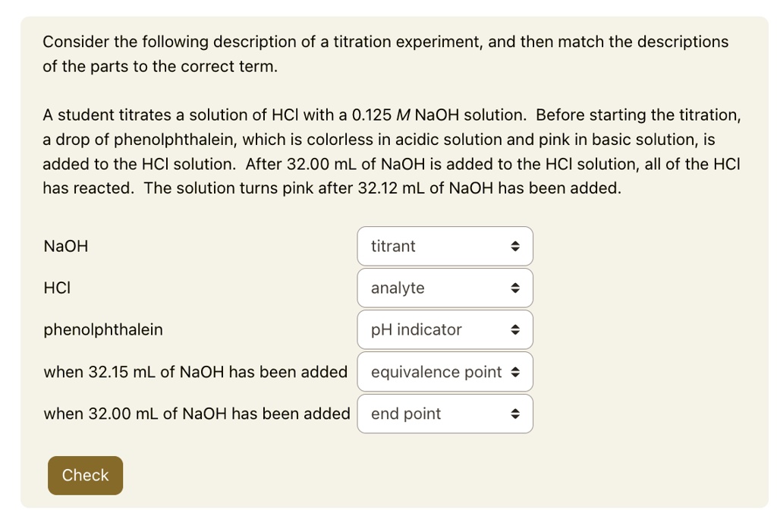
Task: Select the word titrant inside its dropdown box
Action: click(393, 246)
